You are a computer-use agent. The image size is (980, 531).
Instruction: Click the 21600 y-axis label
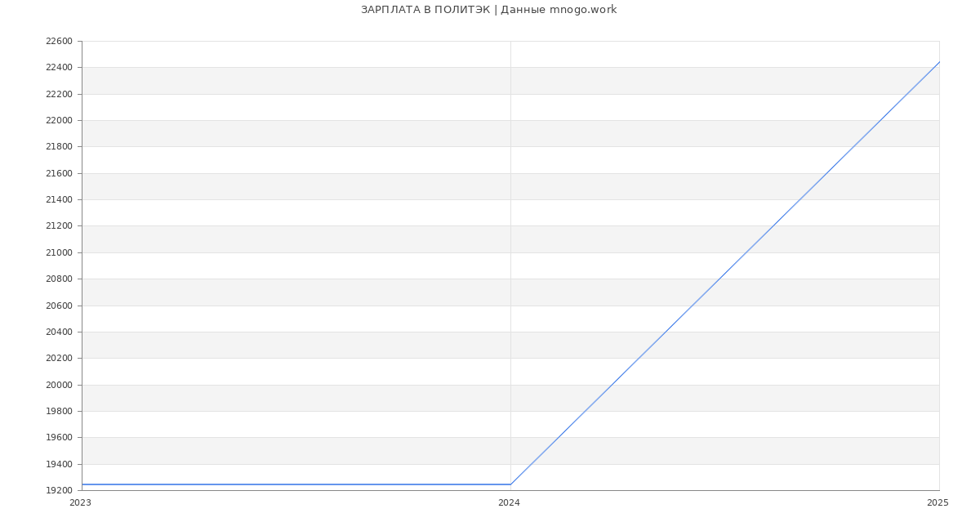(58, 173)
